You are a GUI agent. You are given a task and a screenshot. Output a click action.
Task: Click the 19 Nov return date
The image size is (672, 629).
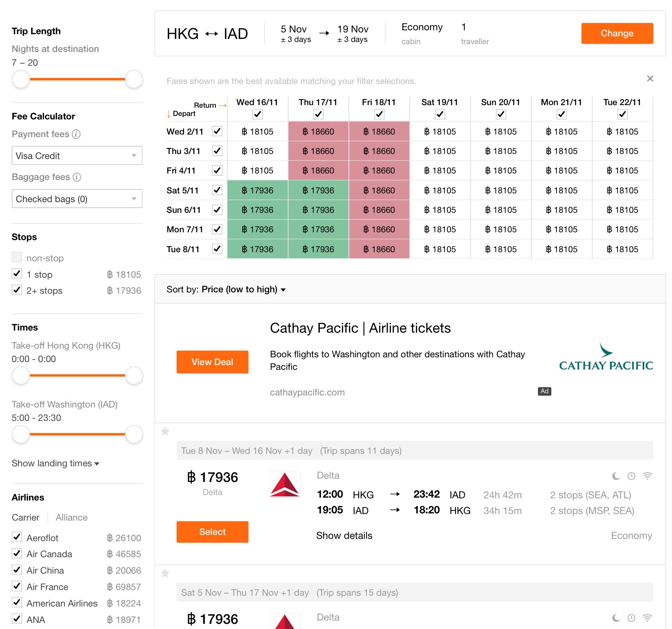pyautogui.click(x=353, y=34)
